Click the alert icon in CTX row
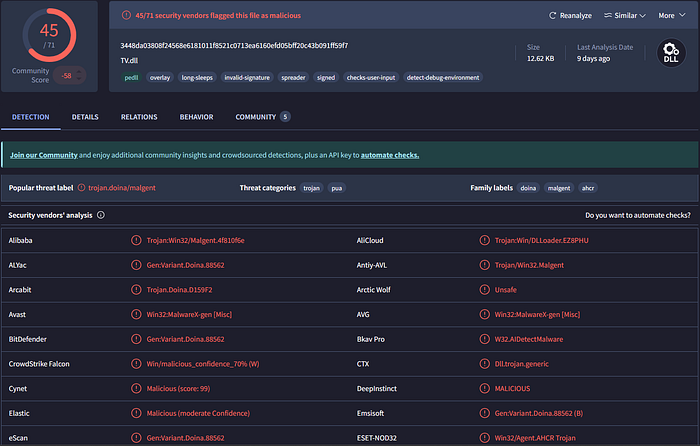The width and height of the screenshot is (700, 446). click(x=484, y=364)
